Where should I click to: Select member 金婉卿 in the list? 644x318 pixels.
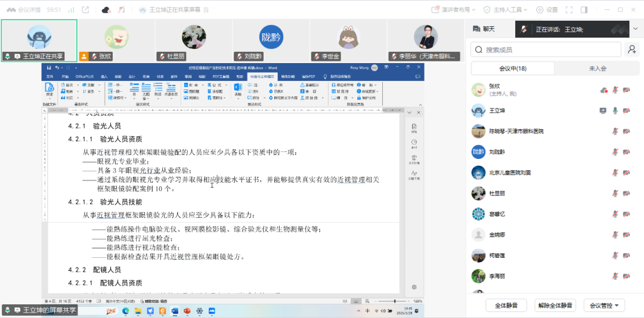coord(555,235)
